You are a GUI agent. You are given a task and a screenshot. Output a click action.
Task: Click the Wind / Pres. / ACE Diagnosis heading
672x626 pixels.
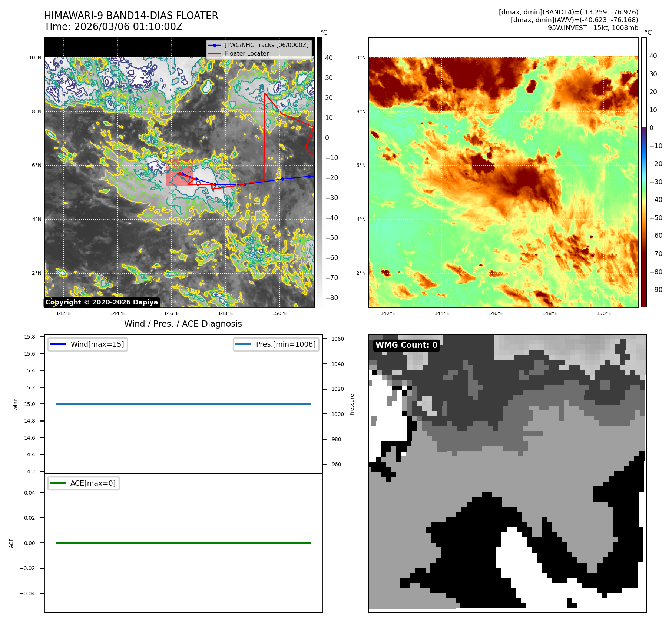[x=183, y=324]
